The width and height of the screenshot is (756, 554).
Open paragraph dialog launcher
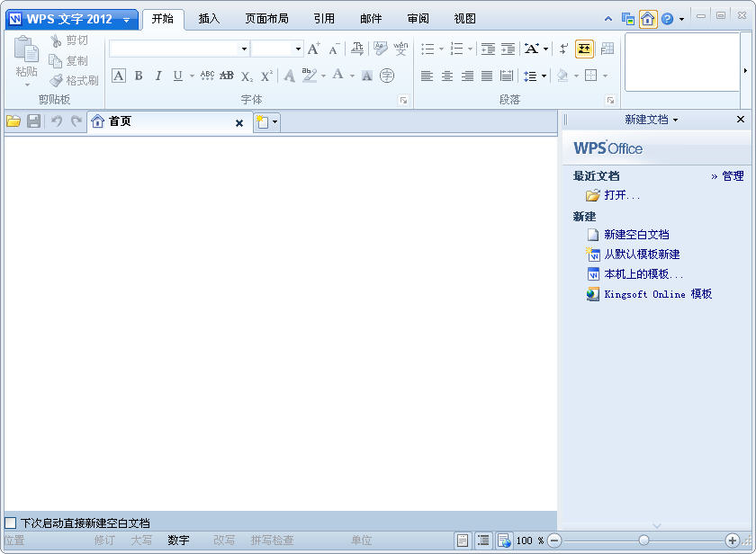[610, 100]
